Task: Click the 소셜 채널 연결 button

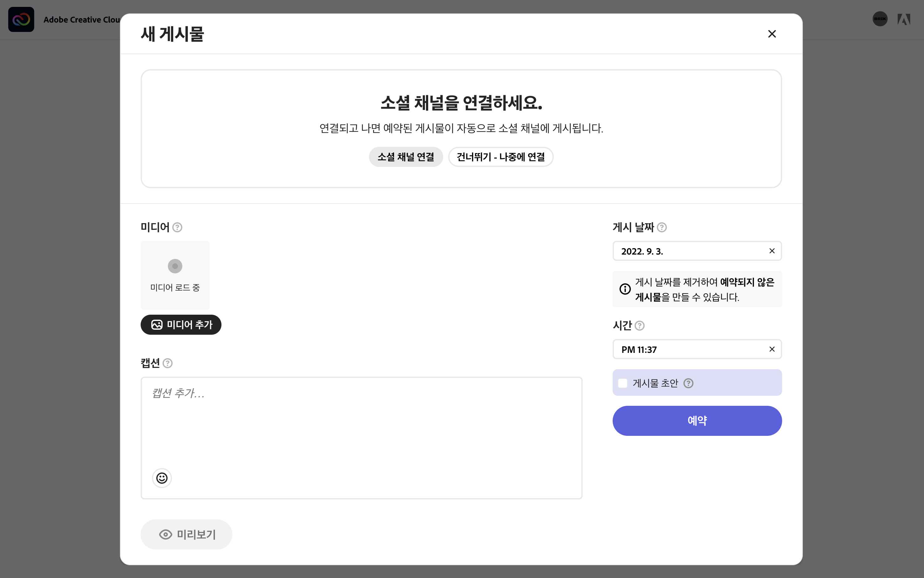Action: (406, 157)
